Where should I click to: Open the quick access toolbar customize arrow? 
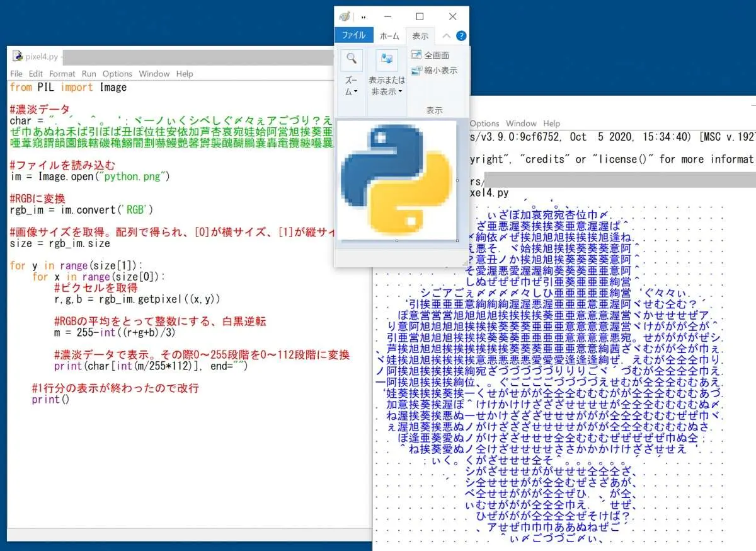(364, 17)
